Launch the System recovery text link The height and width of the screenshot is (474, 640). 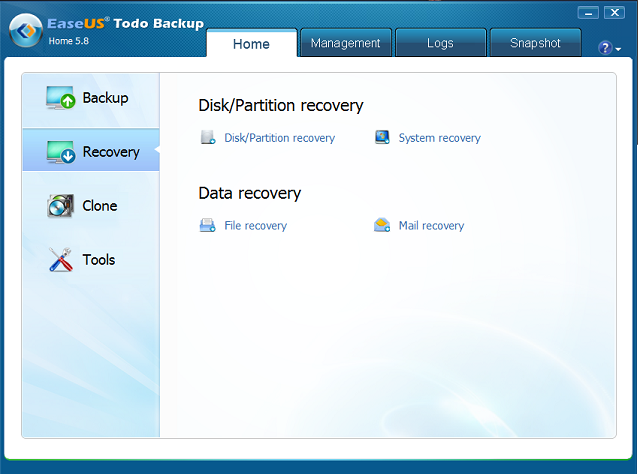pos(439,138)
